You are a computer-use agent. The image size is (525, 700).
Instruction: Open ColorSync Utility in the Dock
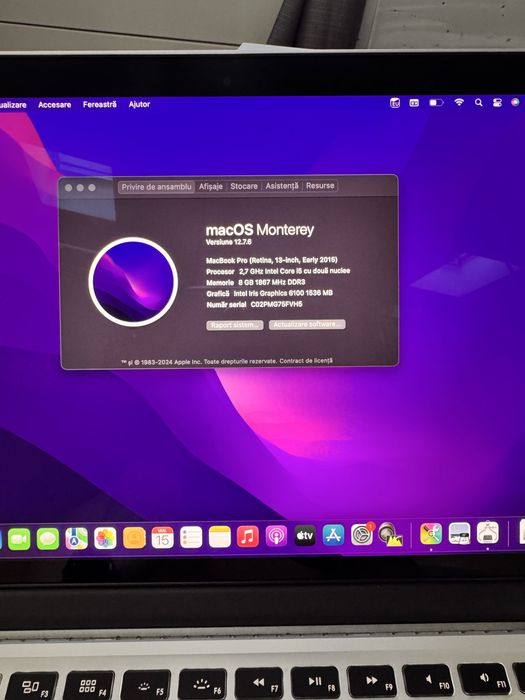pos(431,533)
